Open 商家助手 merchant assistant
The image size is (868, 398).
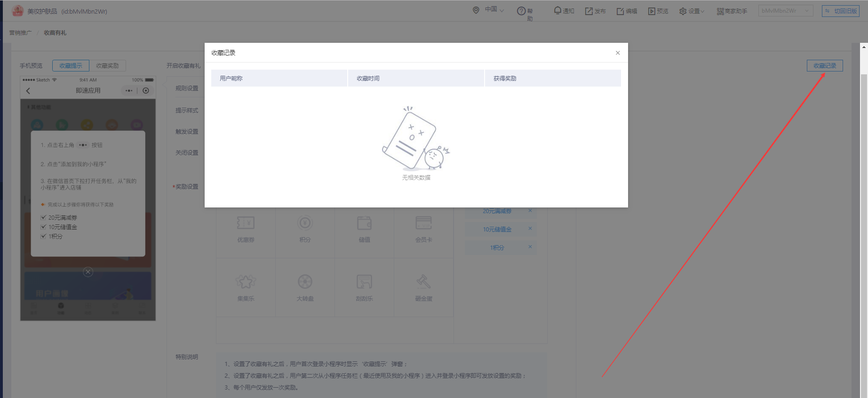pyautogui.click(x=732, y=11)
